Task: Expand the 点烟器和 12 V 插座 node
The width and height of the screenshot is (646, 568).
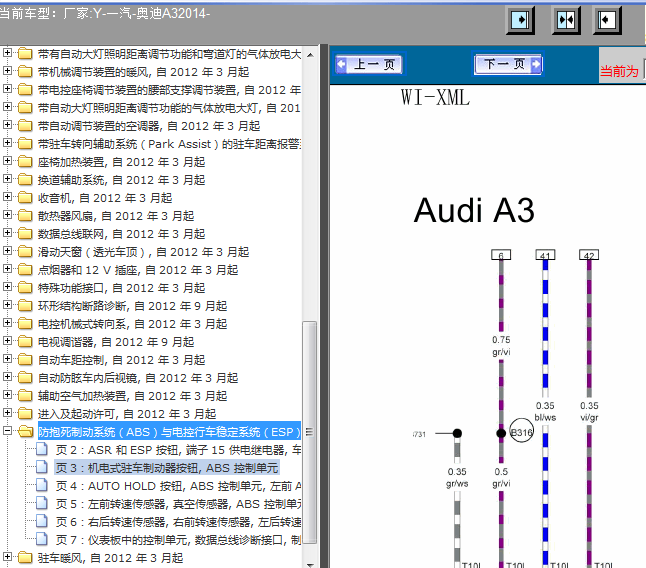Action: coord(7,269)
